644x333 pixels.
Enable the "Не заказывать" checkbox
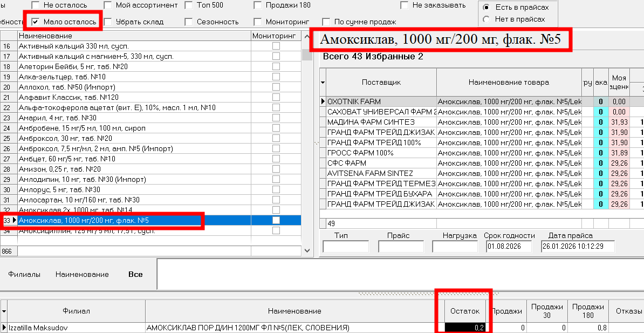405,5
